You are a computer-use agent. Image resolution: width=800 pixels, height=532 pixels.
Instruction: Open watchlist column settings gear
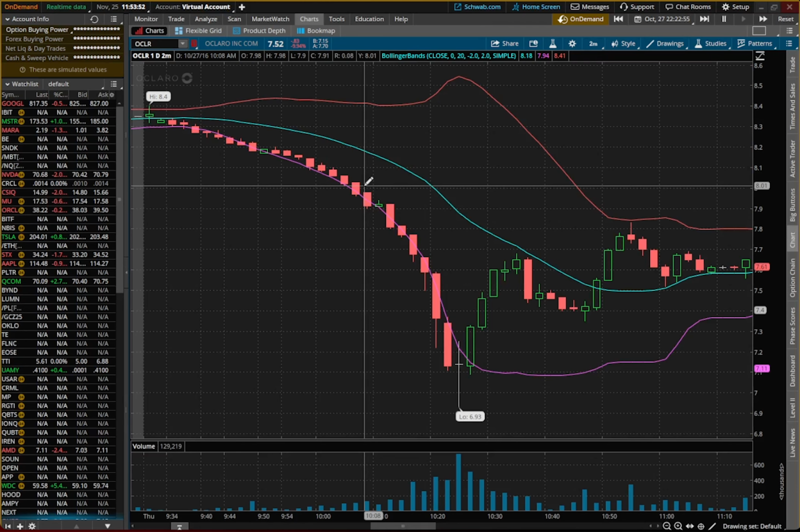tap(111, 94)
